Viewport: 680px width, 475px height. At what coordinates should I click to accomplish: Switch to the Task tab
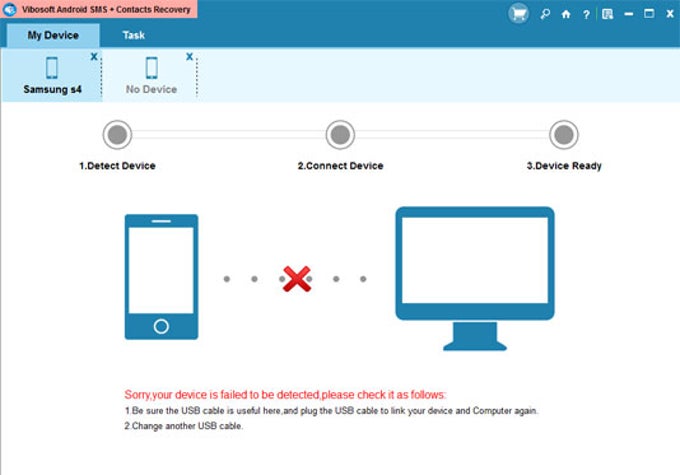[x=134, y=35]
